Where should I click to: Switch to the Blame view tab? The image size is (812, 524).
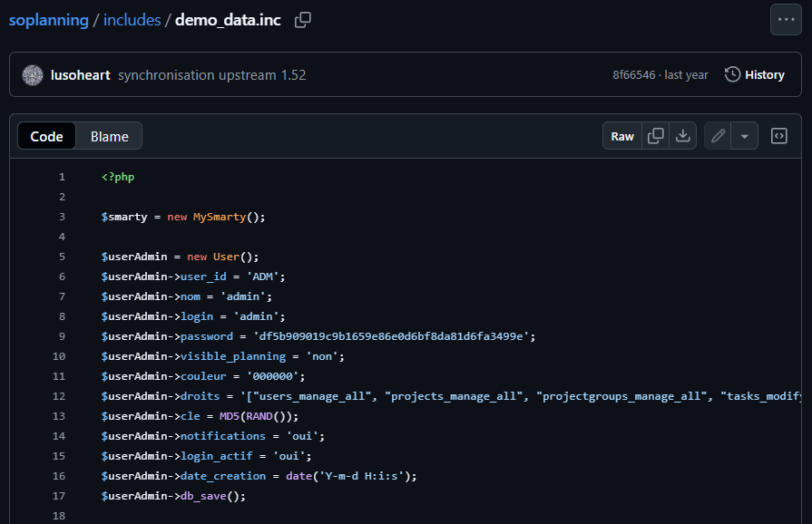coord(109,137)
